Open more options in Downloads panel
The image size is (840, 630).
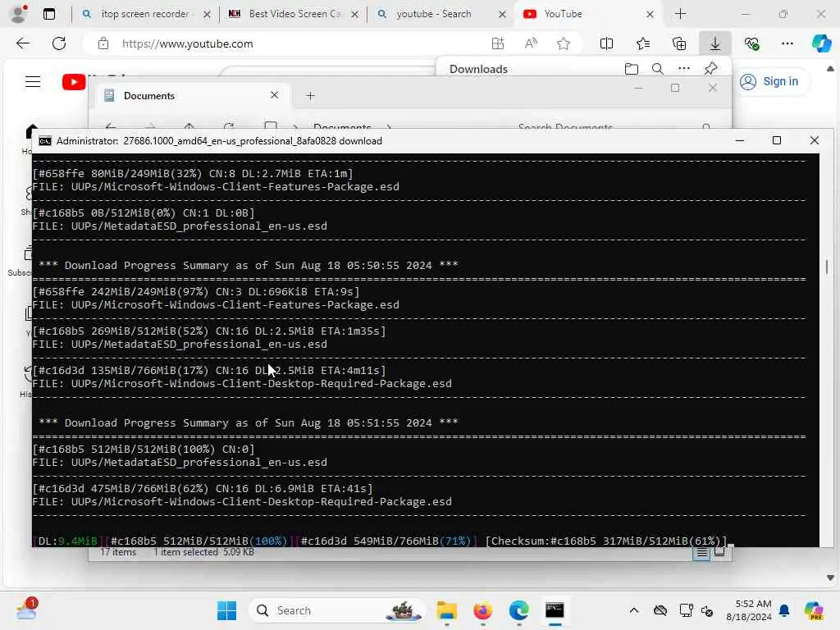[x=683, y=69]
